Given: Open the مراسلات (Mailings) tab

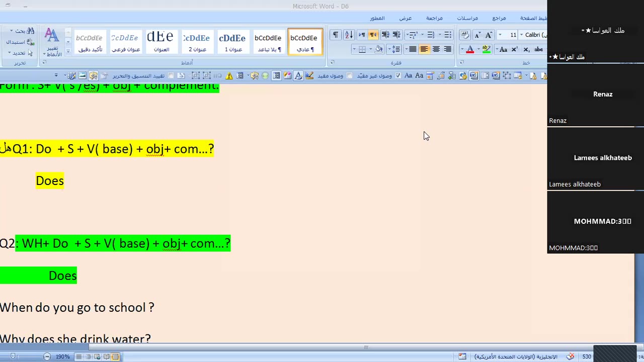Looking at the screenshot, I should click(x=467, y=18).
